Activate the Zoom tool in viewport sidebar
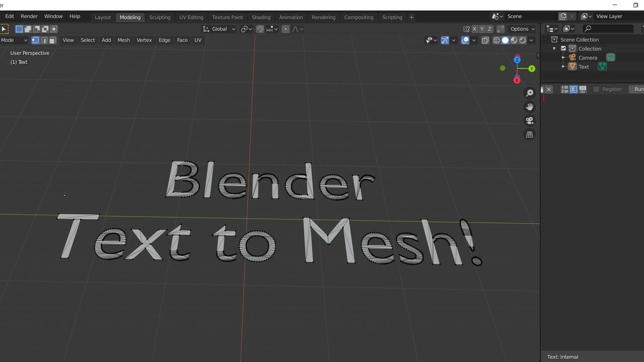The height and width of the screenshot is (362, 644). click(529, 93)
